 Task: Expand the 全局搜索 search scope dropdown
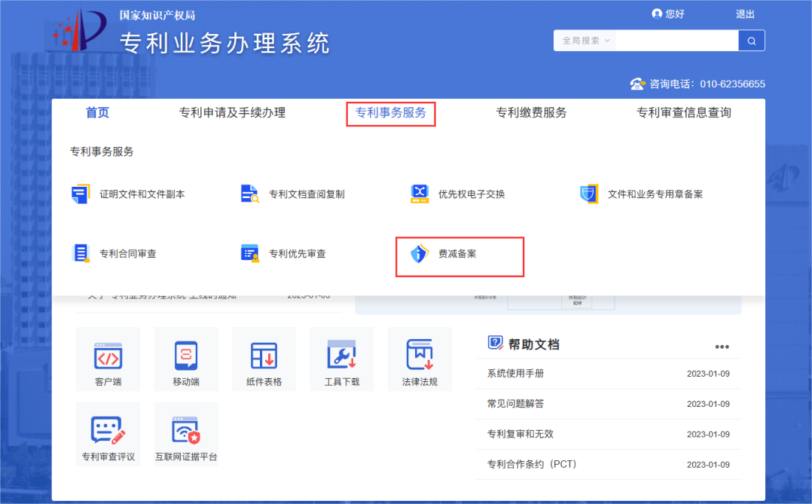coord(585,41)
